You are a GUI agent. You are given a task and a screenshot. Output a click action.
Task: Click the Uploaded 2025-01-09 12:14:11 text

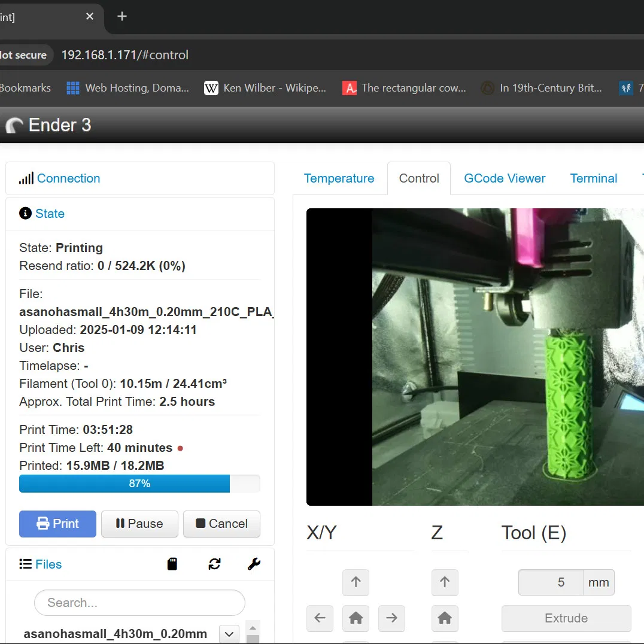point(108,330)
